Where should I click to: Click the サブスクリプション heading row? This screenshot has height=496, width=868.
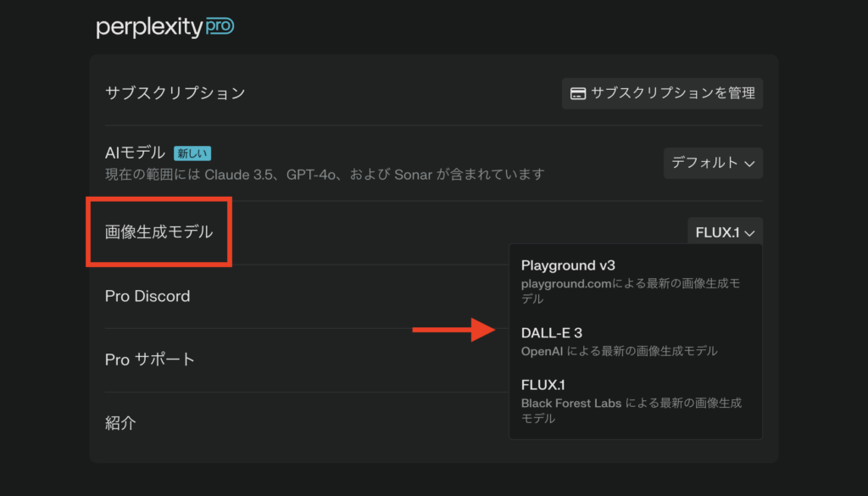click(175, 93)
